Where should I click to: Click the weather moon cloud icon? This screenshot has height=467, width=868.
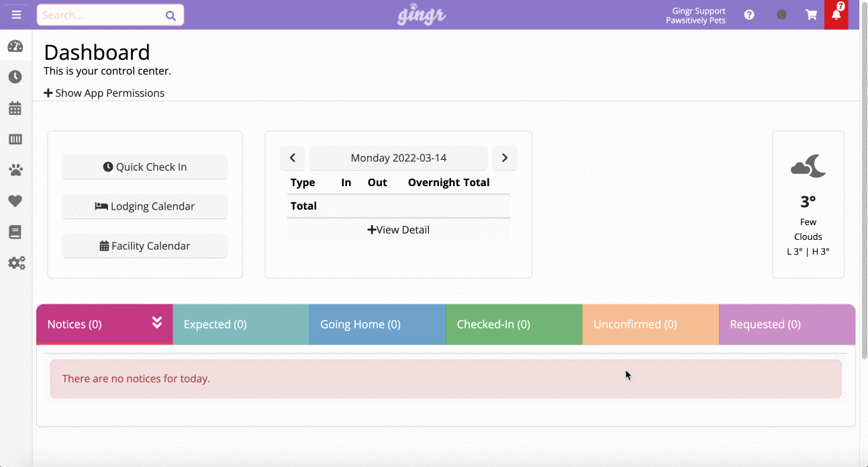coord(808,166)
